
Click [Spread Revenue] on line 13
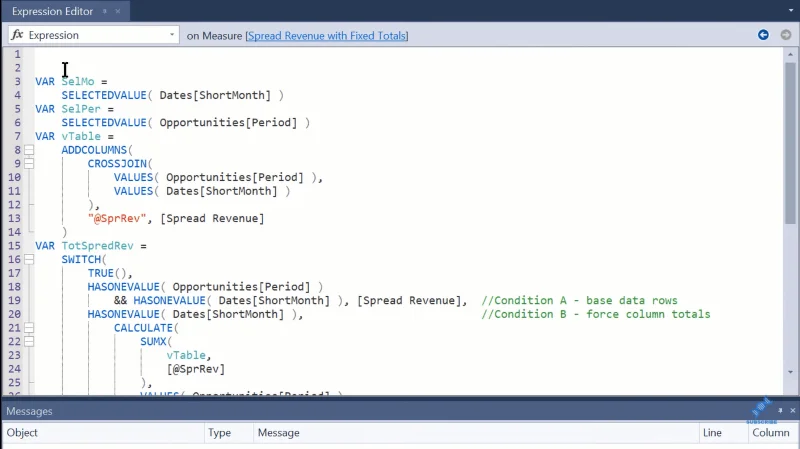click(212, 218)
